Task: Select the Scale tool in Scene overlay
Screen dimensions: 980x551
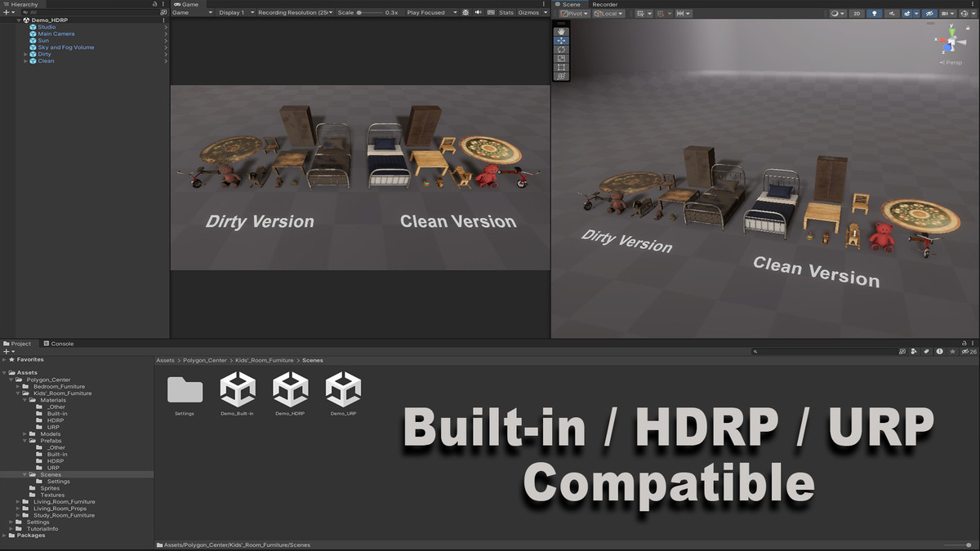Action: click(561, 58)
